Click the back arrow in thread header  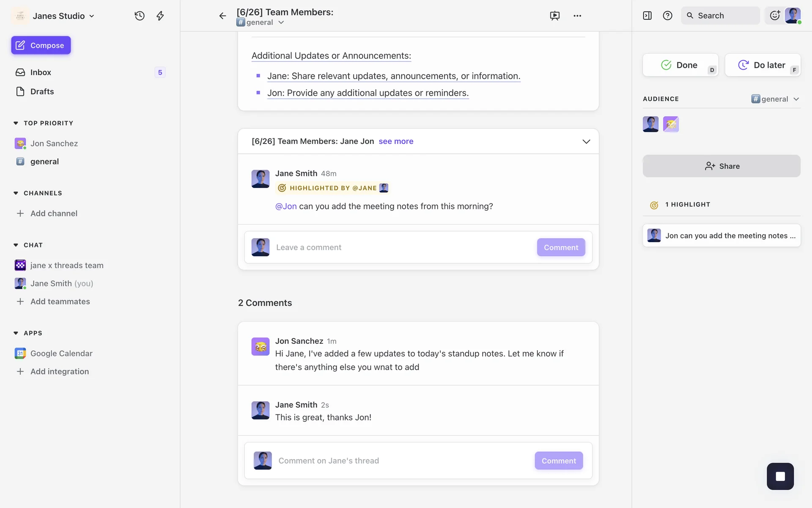(222, 16)
